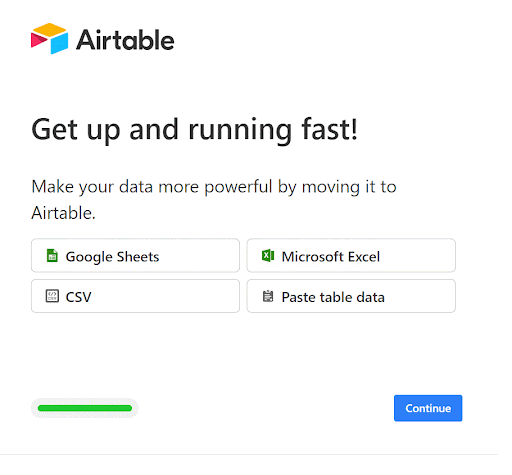The width and height of the screenshot is (512, 475).
Task: Click the CSV file icon
Action: tap(52, 296)
